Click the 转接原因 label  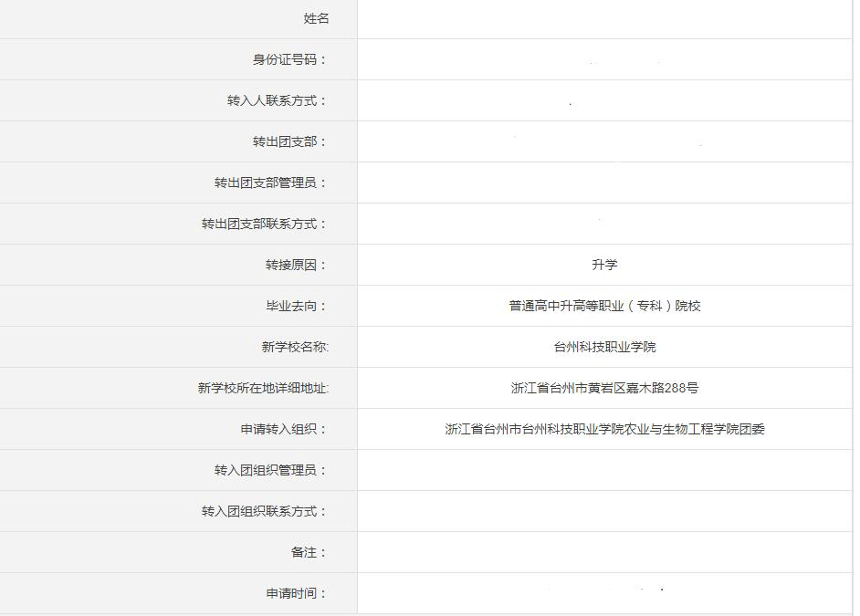pos(296,265)
